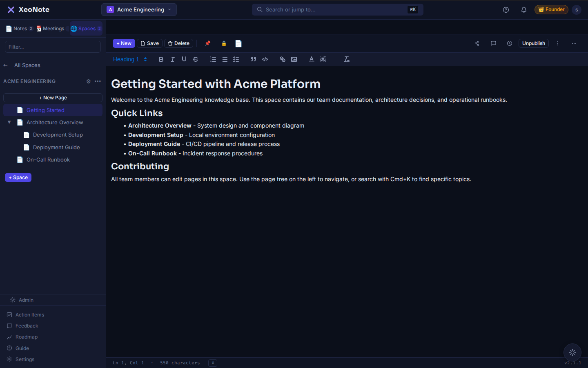Toggle underline formatting
Image resolution: width=588 pixels, height=368 pixels.
(184, 59)
